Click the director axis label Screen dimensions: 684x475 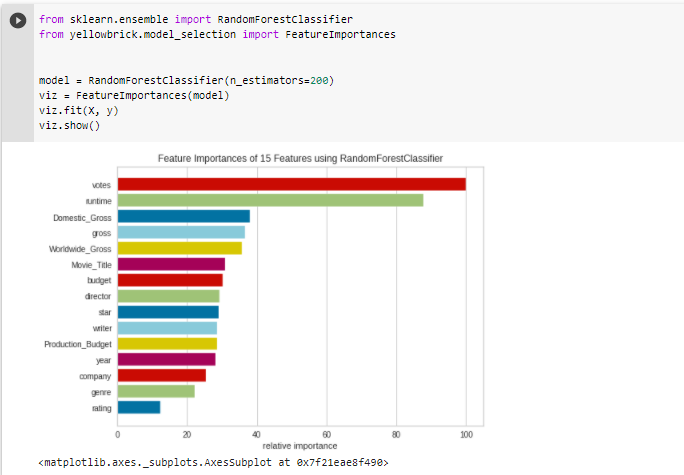98,296
